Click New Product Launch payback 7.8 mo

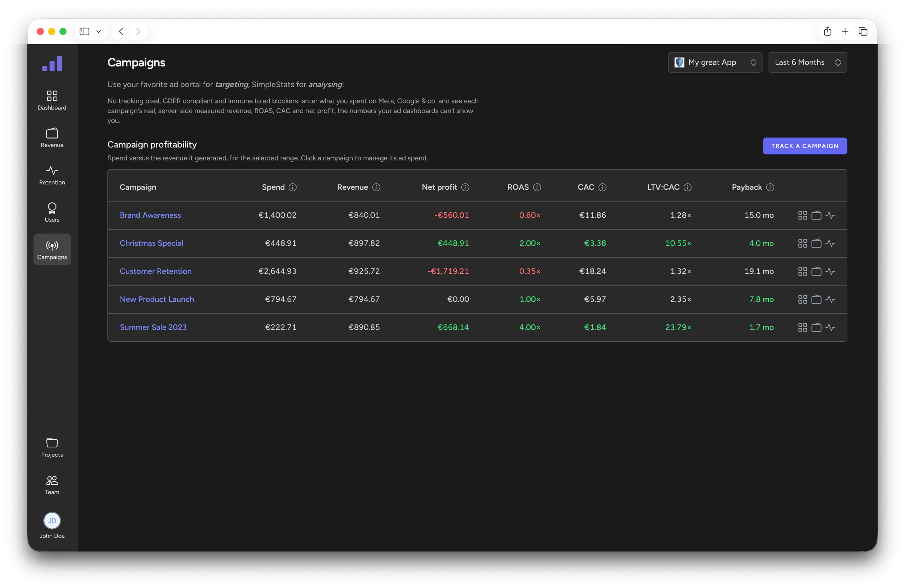click(x=761, y=300)
